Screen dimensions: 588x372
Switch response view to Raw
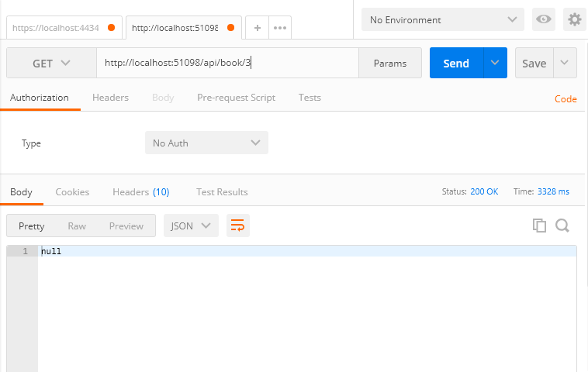coord(77,226)
